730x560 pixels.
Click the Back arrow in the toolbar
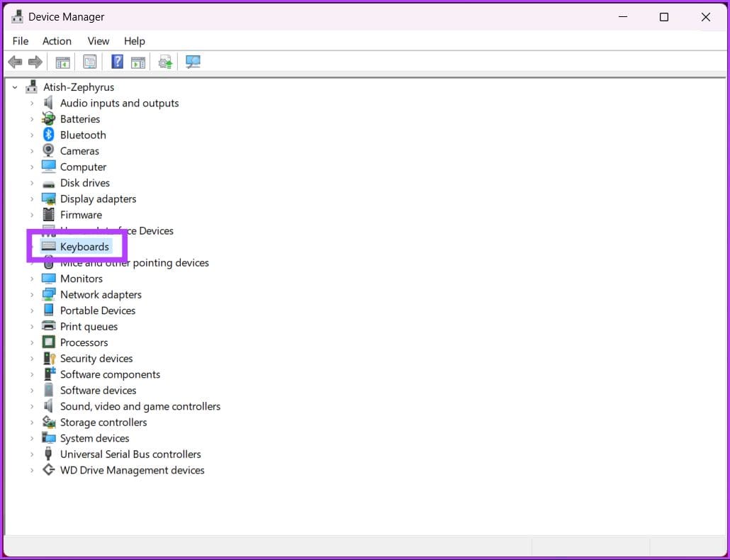pos(15,62)
